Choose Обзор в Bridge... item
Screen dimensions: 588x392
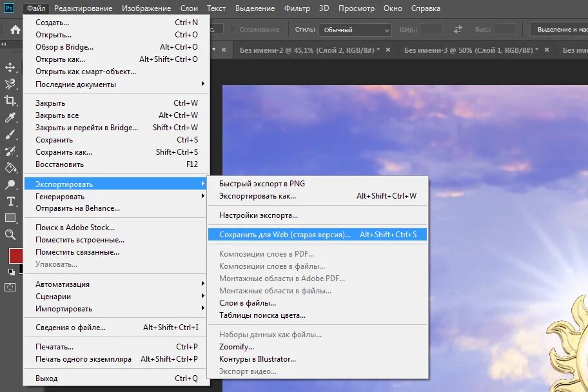click(x=117, y=47)
